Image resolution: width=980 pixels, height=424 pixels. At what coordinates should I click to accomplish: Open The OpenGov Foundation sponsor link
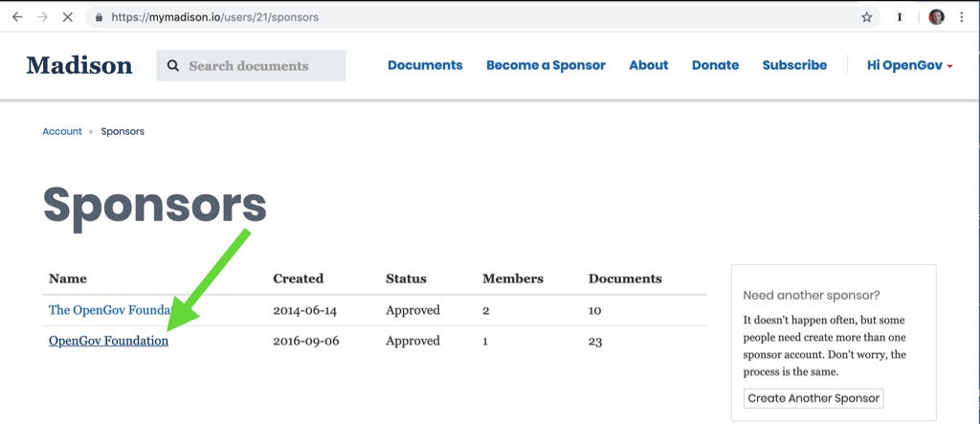pos(110,310)
